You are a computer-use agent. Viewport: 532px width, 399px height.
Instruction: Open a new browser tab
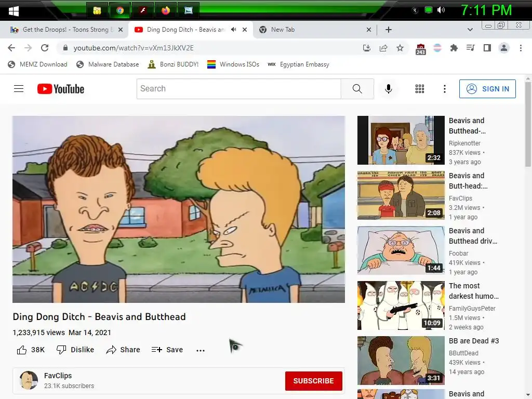389,30
